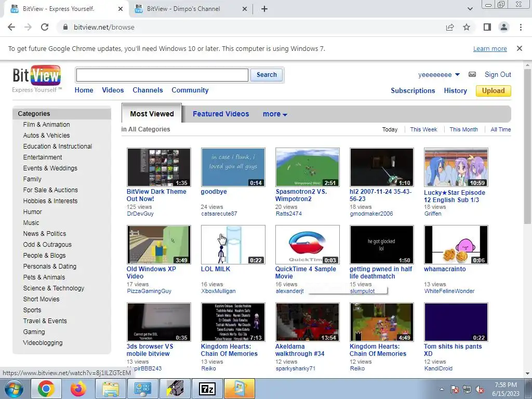The height and width of the screenshot is (399, 532).
Task: Open the inbox envelope icon
Action: point(472,74)
